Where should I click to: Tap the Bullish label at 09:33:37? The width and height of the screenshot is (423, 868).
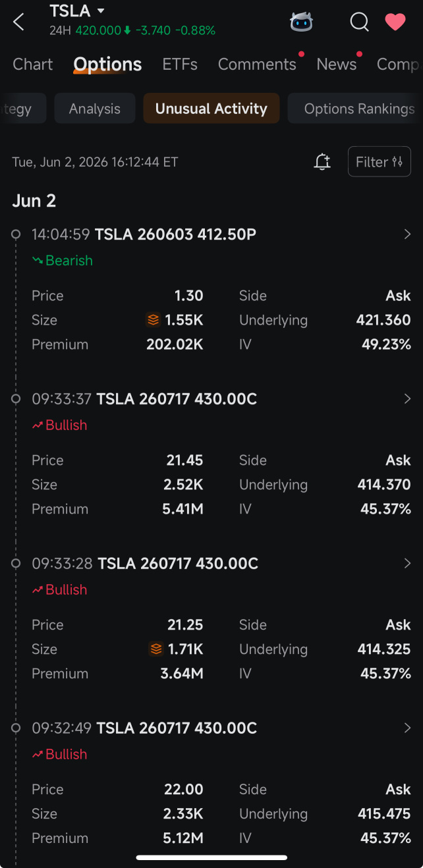pyautogui.click(x=59, y=425)
